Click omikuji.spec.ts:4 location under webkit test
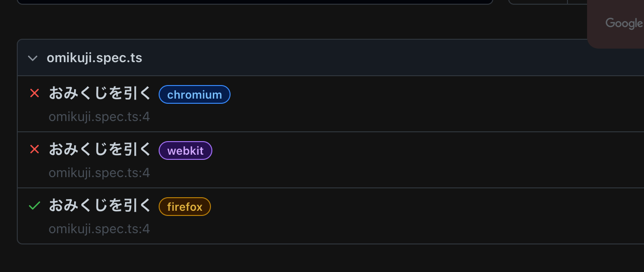 click(99, 173)
